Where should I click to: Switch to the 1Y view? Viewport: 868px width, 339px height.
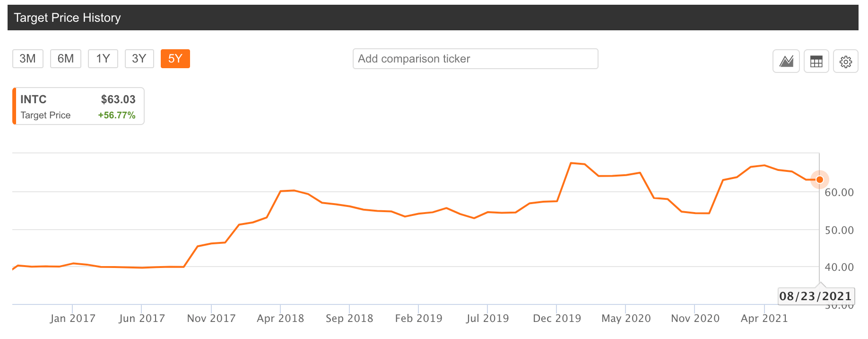coord(103,58)
